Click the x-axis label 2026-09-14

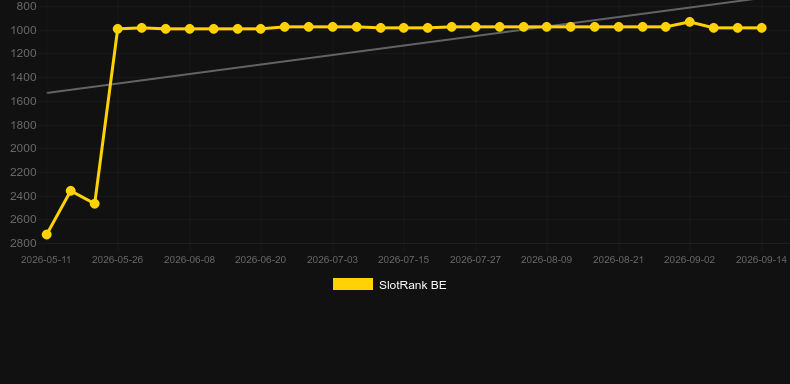761,260
